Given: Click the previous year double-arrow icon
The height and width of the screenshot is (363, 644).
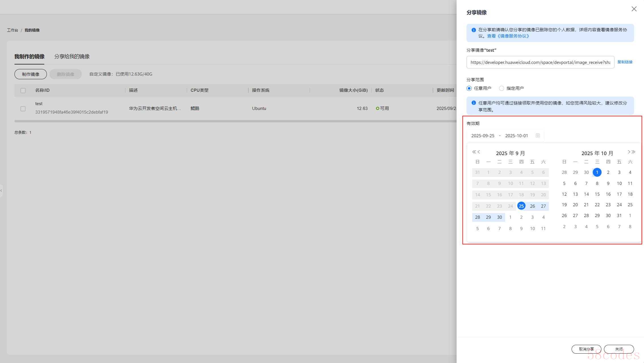Looking at the screenshot, I should 474,152.
